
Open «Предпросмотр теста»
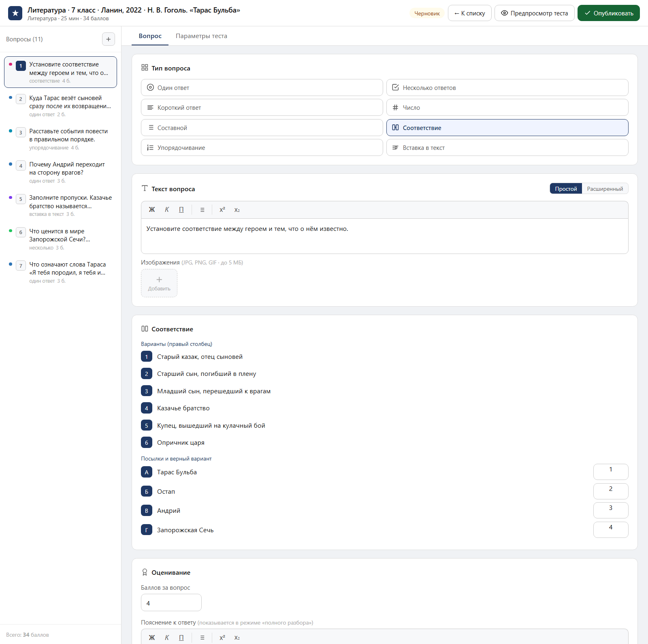[x=534, y=13]
